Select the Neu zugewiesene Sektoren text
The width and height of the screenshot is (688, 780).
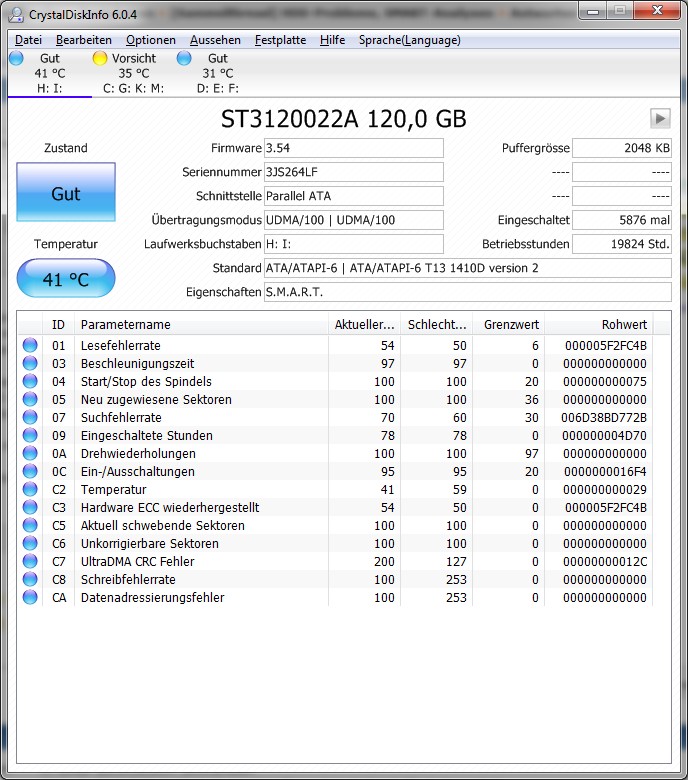156,399
